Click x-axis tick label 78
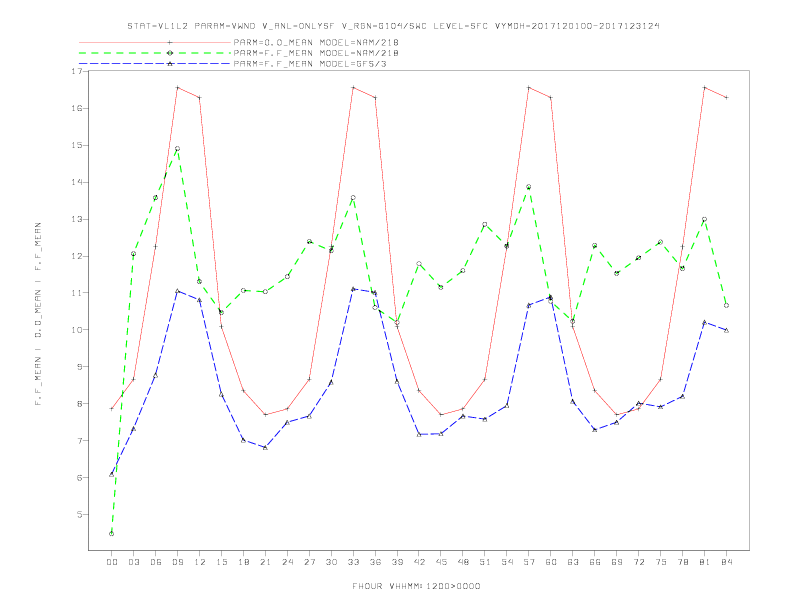Image resolution: width=792 pixels, height=612 pixels. pyautogui.click(x=683, y=562)
